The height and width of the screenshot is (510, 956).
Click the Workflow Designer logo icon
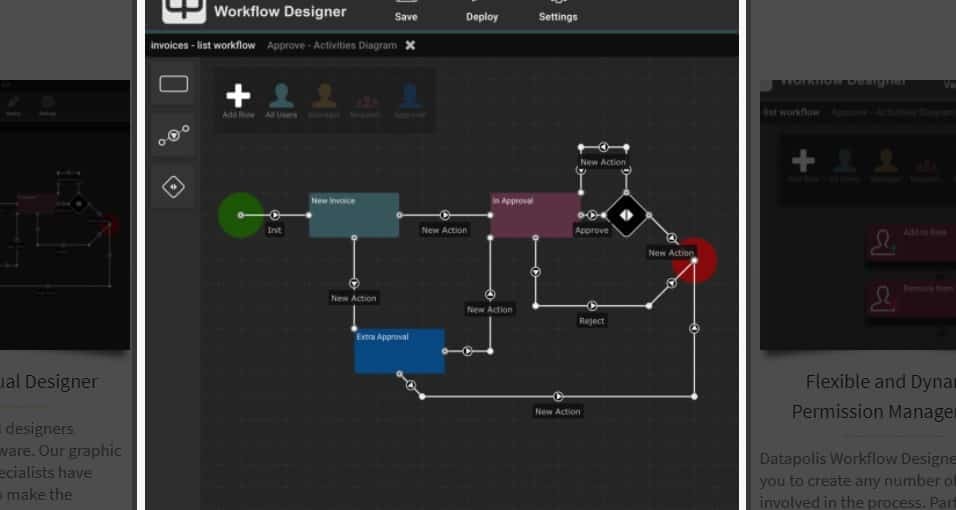point(183,9)
